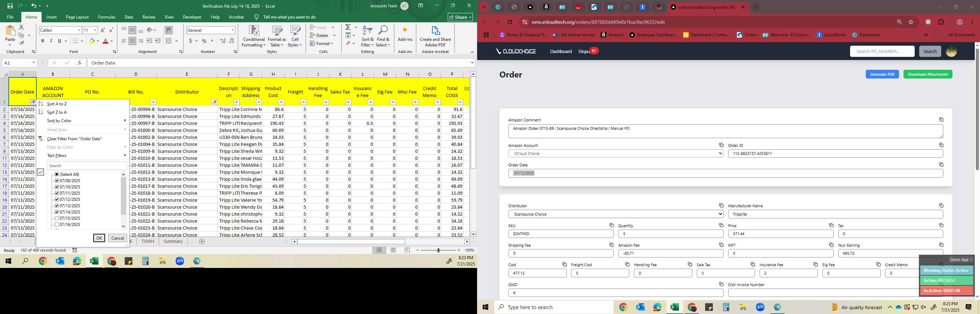The width and height of the screenshot is (980, 314).
Task: Expand the Name Box dropdown at A1
Action: pyautogui.click(x=34, y=63)
